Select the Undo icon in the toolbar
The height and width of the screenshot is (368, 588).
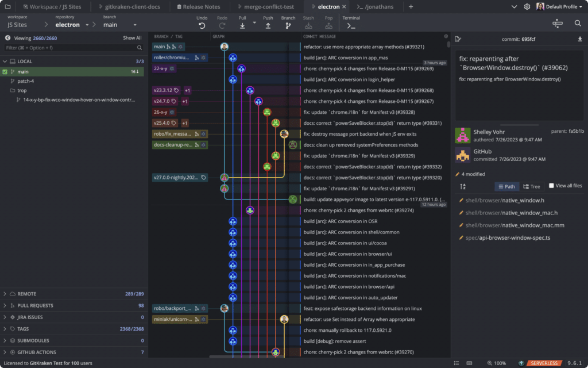tap(202, 24)
